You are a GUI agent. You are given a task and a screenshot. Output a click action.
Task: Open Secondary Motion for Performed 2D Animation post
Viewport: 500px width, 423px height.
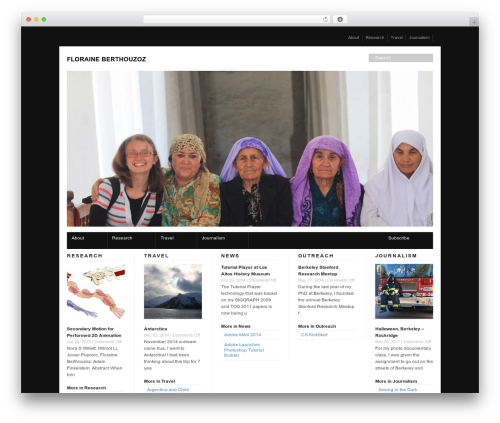(94, 332)
